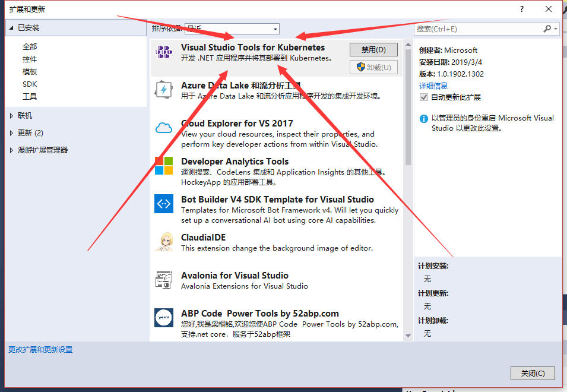Screen dimensions: 567x392
Task: Click the blue information icon
Action: 423,119
